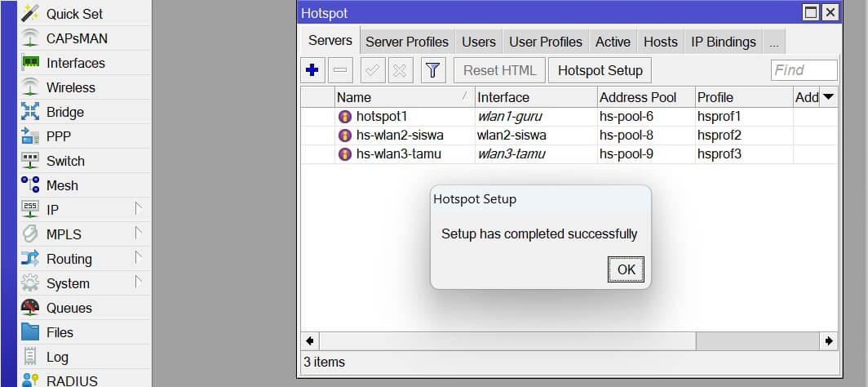This screenshot has height=387, width=868.
Task: Click the Quick Set wand icon
Action: click(x=30, y=14)
